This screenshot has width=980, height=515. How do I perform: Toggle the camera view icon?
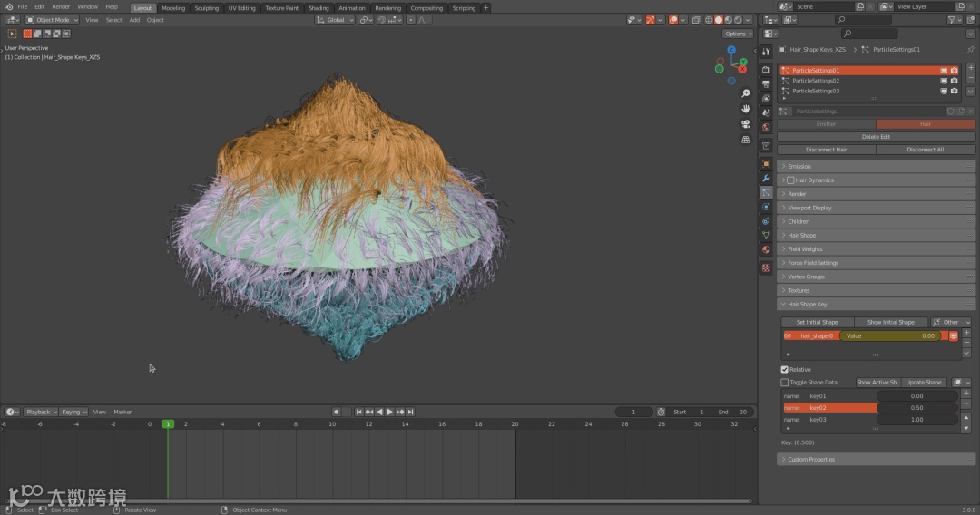746,124
